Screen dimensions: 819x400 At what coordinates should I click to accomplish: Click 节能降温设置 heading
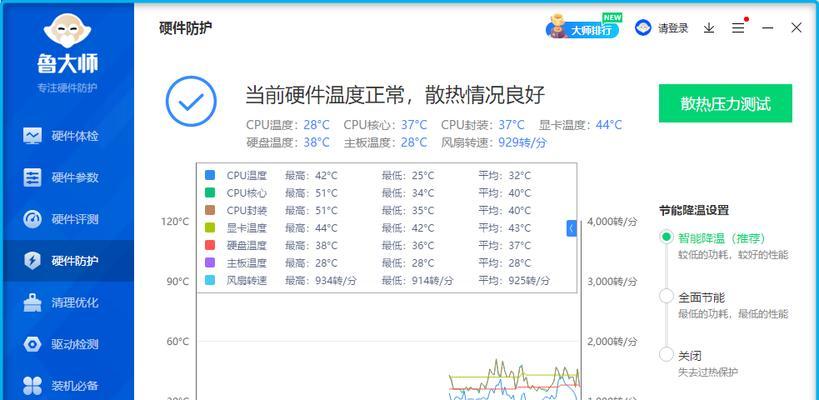pos(694,210)
